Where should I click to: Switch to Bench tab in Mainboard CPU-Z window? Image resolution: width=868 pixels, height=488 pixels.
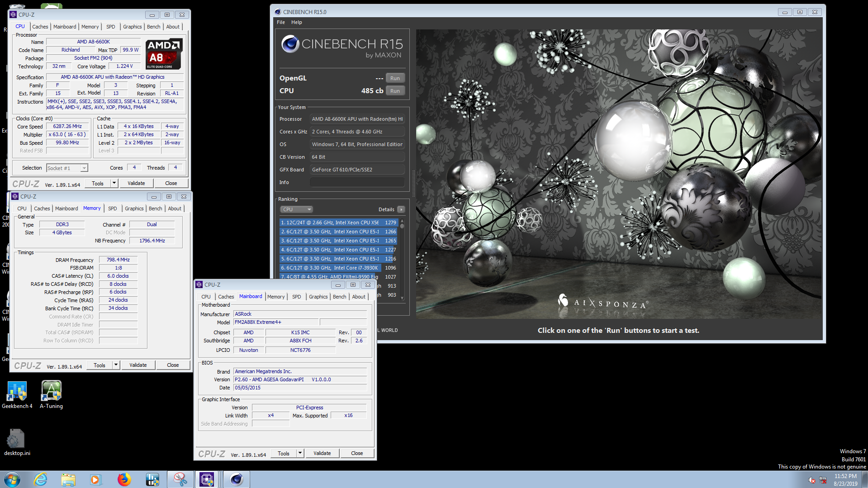point(339,297)
